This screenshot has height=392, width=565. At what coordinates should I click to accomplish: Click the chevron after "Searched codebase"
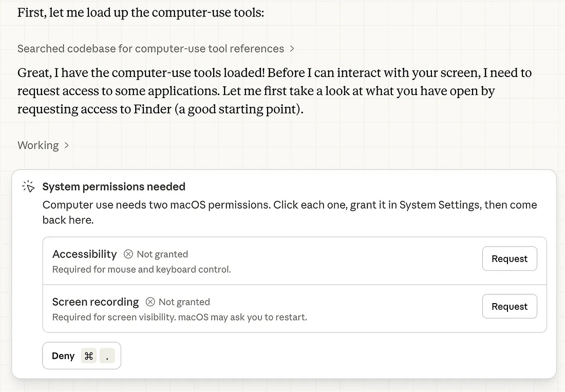(x=292, y=48)
